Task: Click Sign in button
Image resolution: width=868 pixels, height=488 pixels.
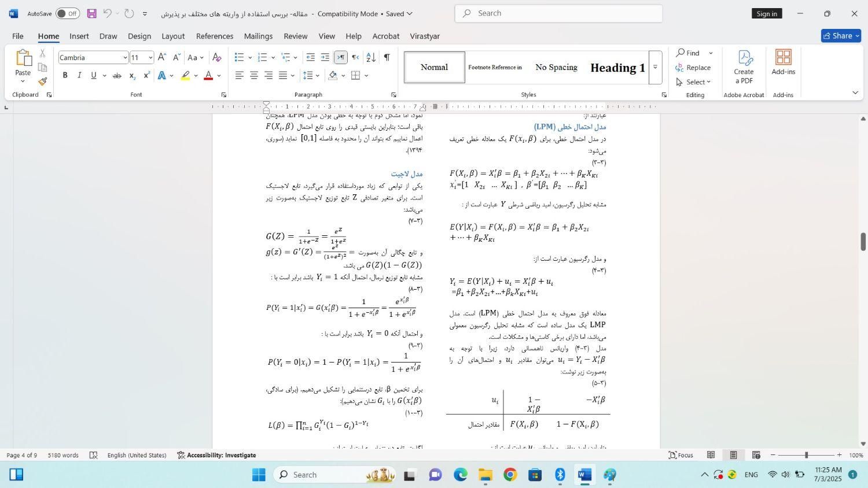Action: [x=767, y=13]
